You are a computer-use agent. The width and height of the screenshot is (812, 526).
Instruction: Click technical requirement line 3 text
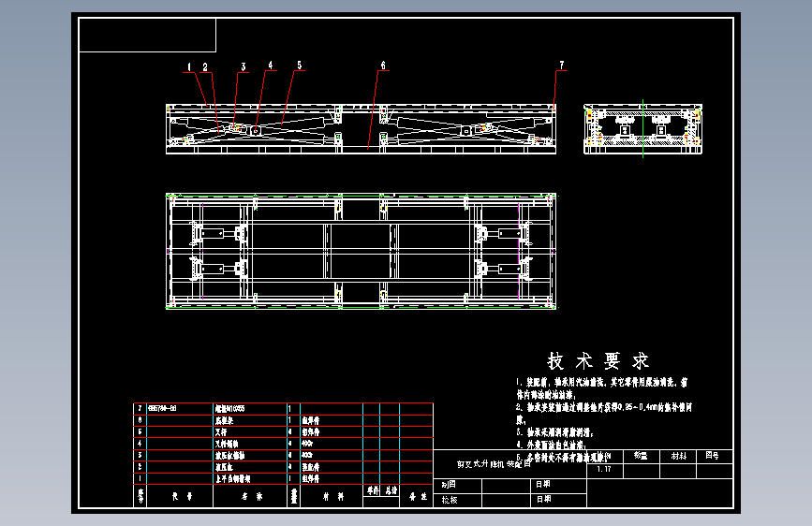tap(554, 432)
